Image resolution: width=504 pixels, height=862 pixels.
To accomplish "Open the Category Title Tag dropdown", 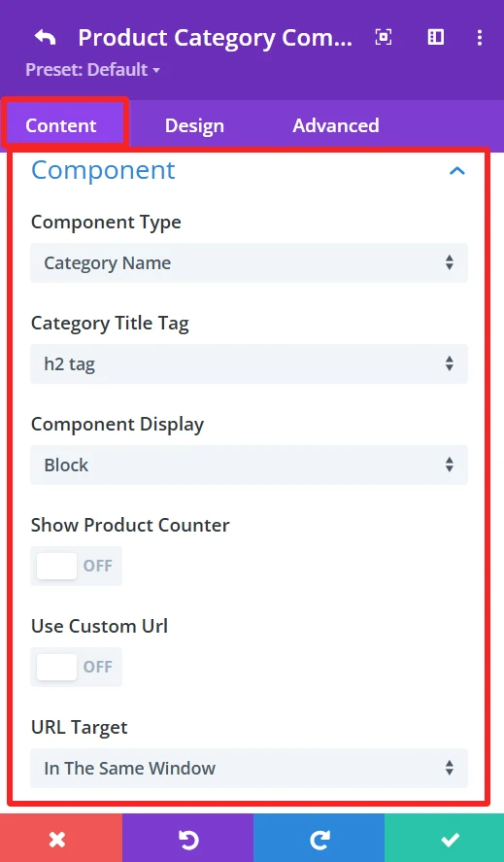I will [249, 363].
